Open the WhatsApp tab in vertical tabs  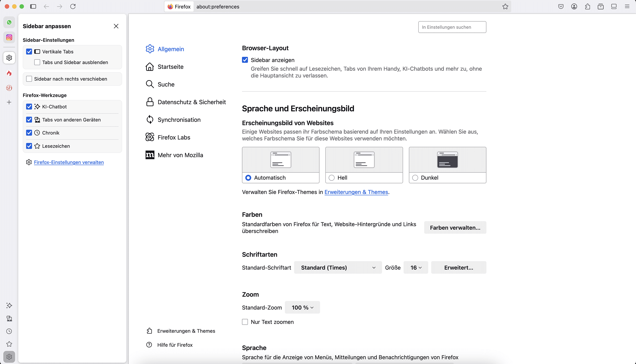point(9,23)
